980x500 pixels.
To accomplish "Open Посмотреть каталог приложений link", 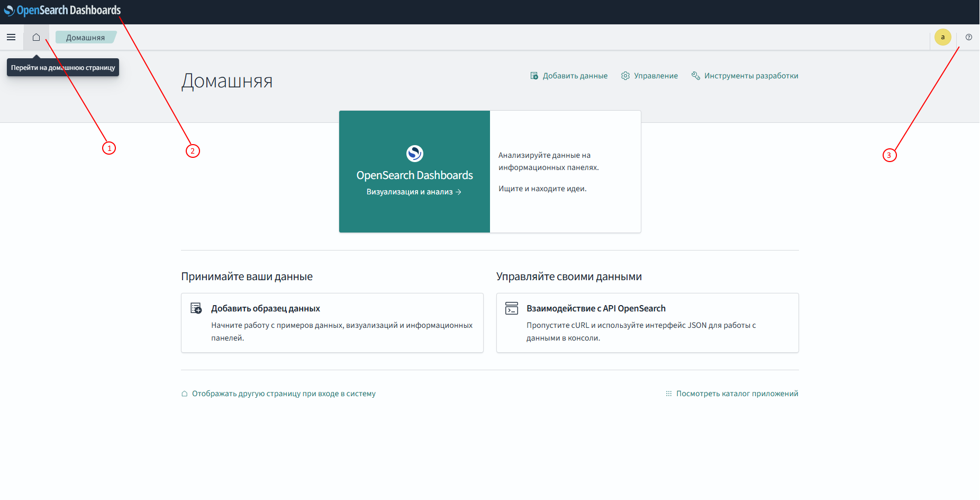I will (737, 394).
